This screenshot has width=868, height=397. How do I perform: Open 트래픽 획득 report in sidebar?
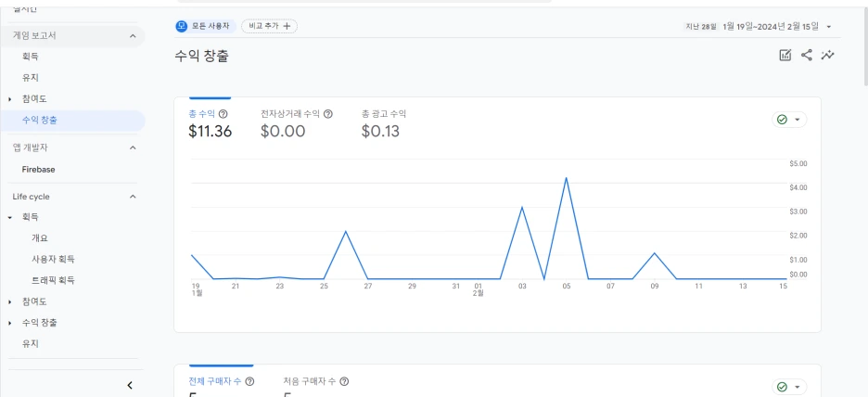(54, 280)
